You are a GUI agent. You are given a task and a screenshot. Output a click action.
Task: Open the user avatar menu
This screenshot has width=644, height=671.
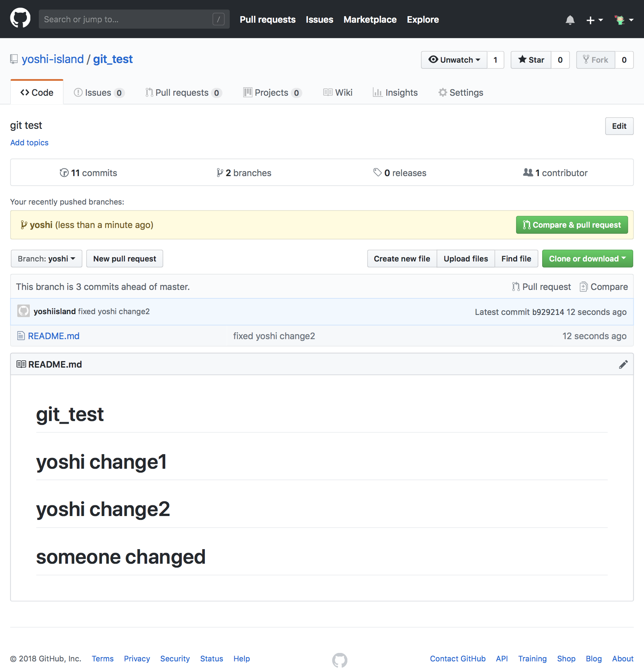(624, 20)
